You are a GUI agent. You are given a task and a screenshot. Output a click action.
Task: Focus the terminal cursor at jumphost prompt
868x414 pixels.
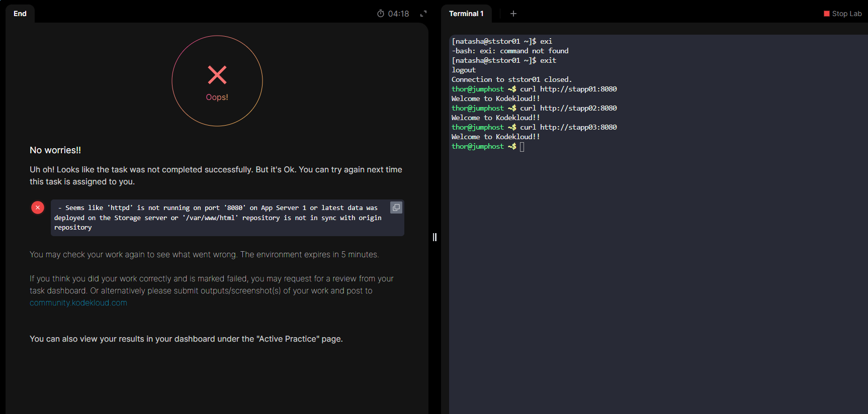(x=522, y=147)
